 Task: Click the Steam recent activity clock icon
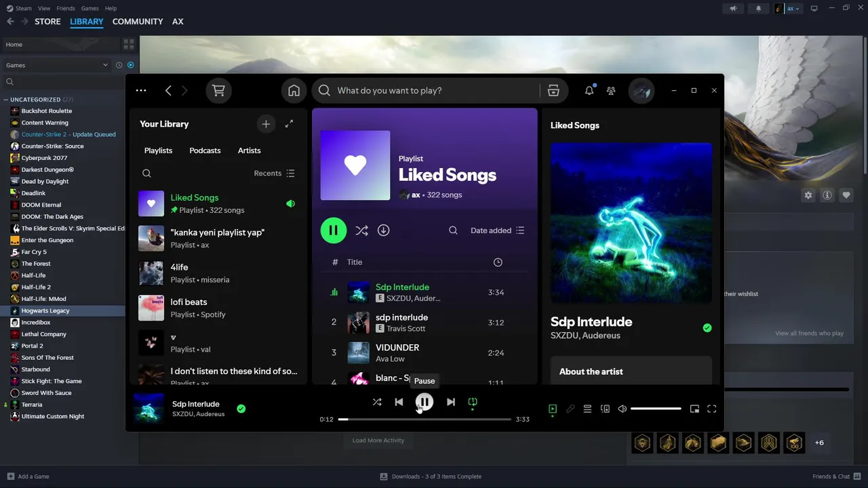[119, 65]
